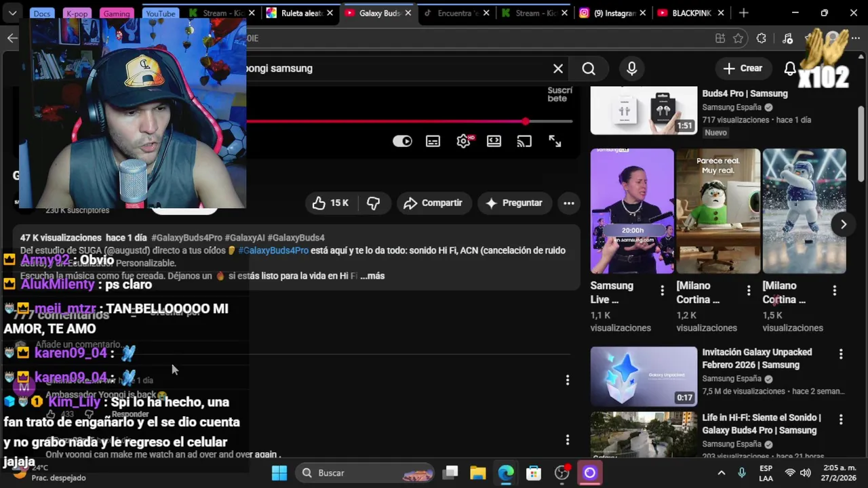Start voice search with the microphone icon
Image resolution: width=868 pixels, height=488 pixels.
click(x=632, y=68)
